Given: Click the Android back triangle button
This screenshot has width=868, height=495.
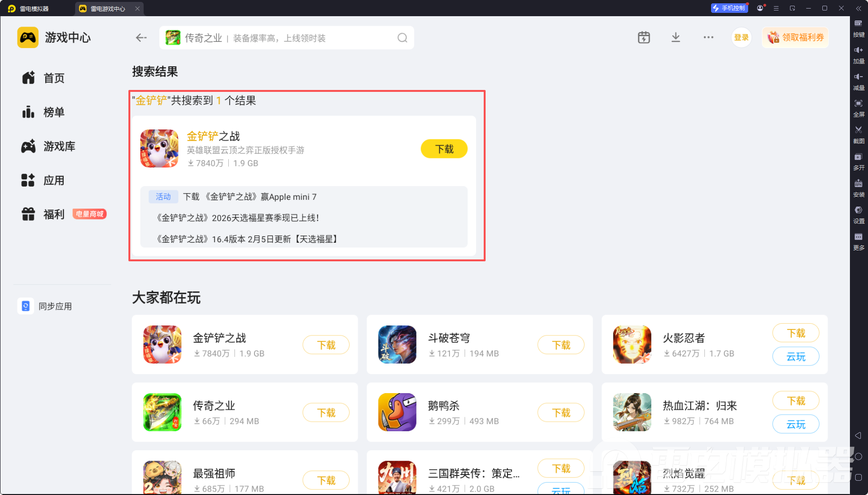Looking at the screenshot, I should (x=858, y=436).
